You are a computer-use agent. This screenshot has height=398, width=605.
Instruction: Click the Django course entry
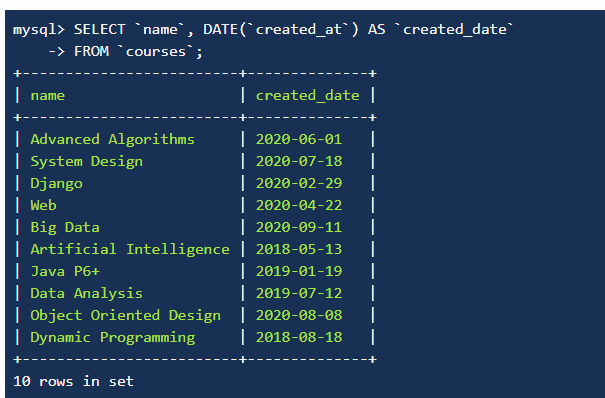56,184
